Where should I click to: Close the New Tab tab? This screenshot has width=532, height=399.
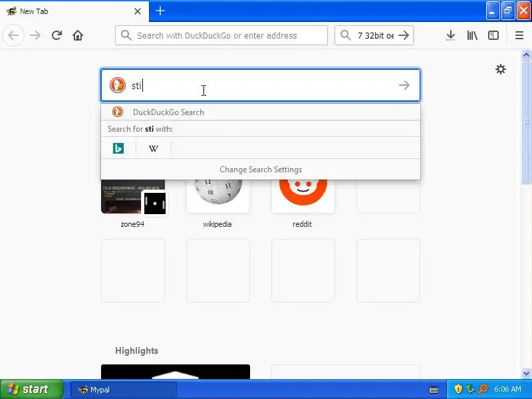[x=138, y=11]
